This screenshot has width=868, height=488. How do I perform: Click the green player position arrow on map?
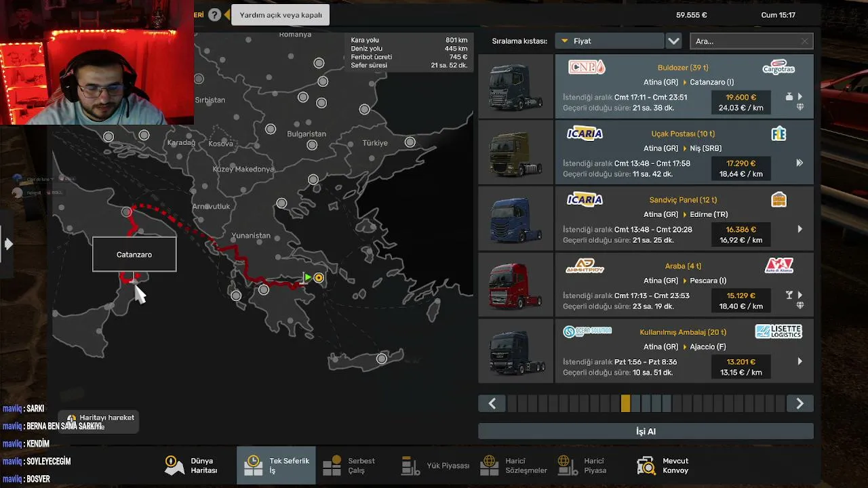tap(307, 278)
